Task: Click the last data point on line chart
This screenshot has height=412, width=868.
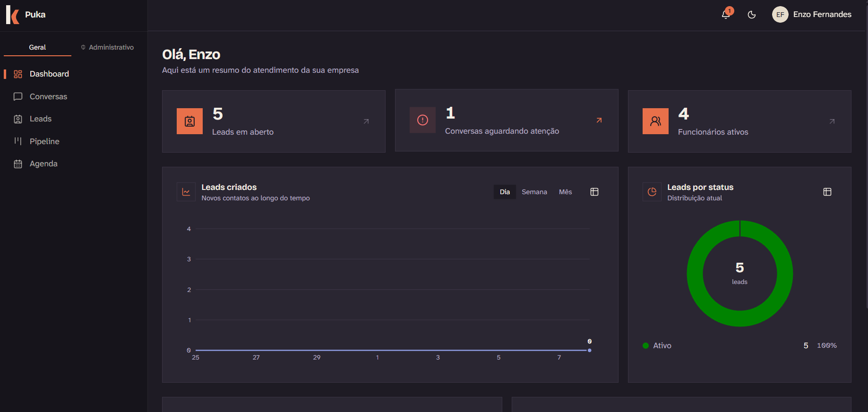Action: point(589,350)
